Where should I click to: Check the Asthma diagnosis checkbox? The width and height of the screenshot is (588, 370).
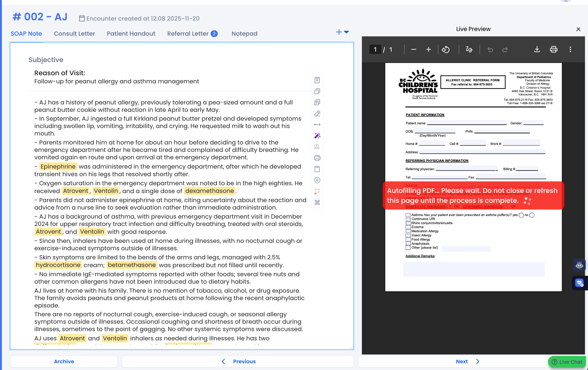click(x=408, y=215)
